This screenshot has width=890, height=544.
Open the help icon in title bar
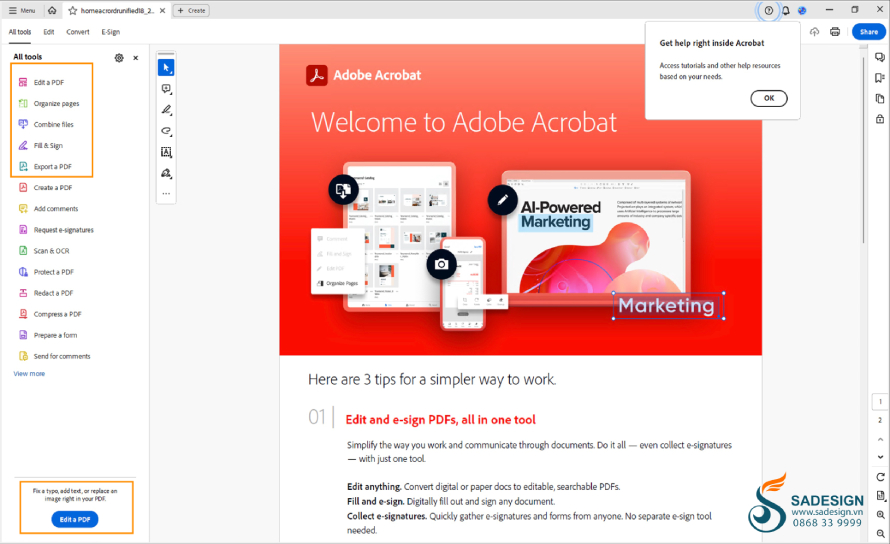coord(769,10)
